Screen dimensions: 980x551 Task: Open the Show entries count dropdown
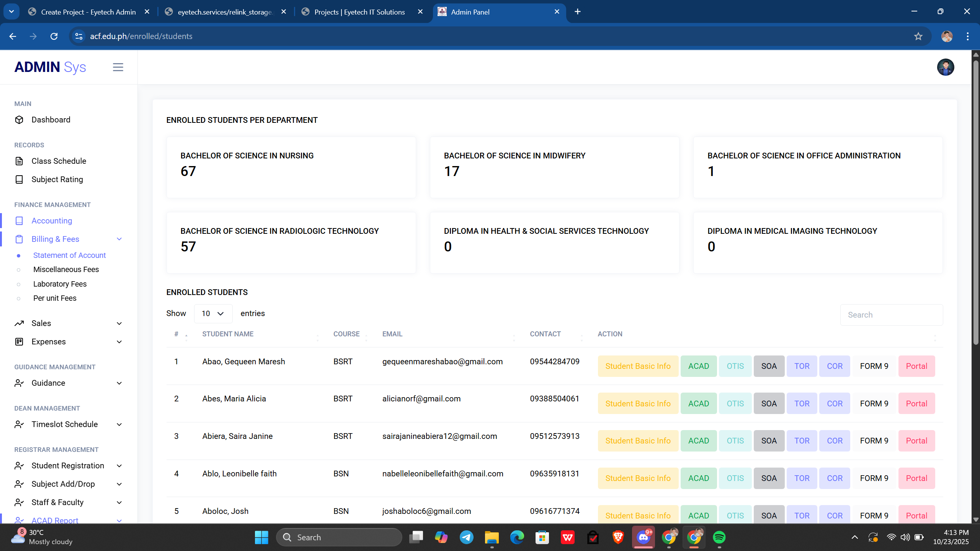[x=213, y=313]
